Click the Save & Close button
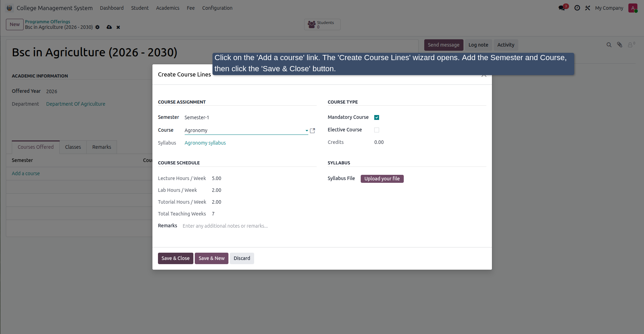This screenshot has height=334, width=644. (176, 258)
